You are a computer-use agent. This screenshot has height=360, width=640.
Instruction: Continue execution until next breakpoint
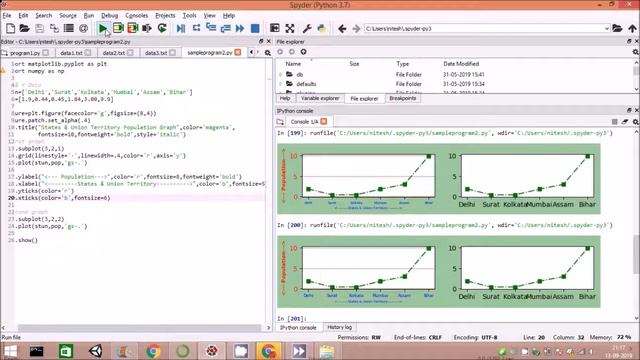tap(240, 28)
